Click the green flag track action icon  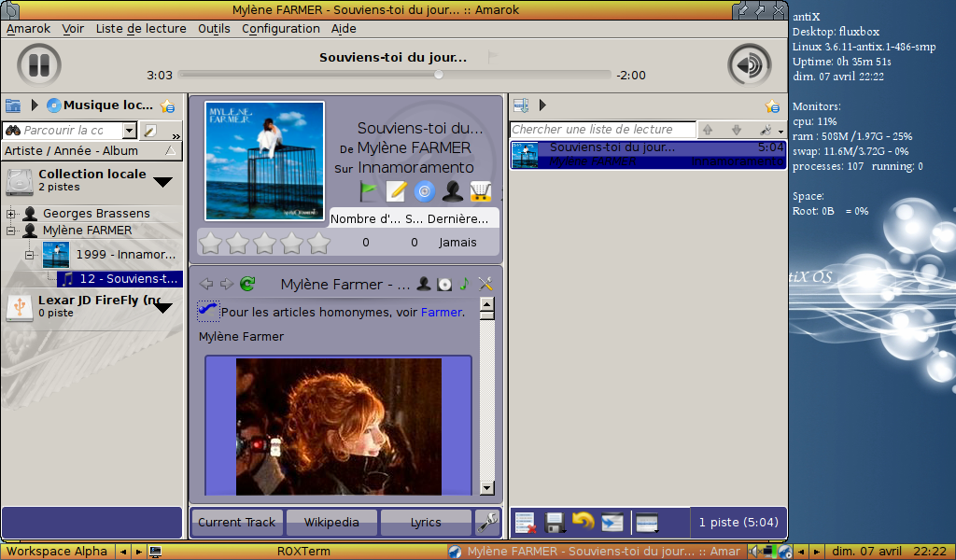(368, 191)
